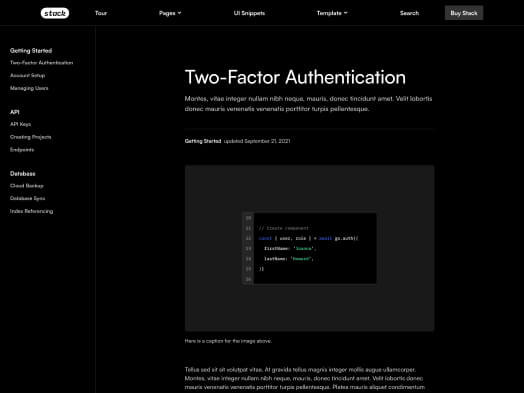Open Two-Factor Authentication sidebar link
The width and height of the screenshot is (524, 393).
point(41,63)
